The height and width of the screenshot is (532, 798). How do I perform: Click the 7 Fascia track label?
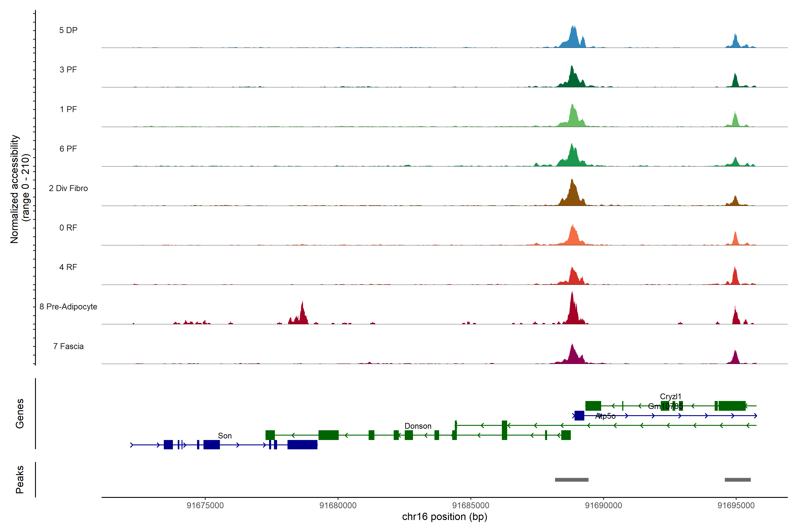pyautogui.click(x=68, y=346)
